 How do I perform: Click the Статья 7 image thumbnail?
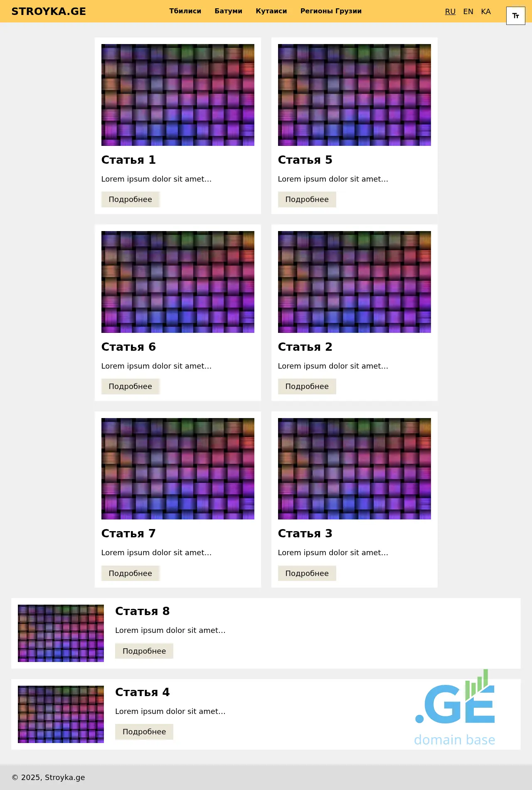click(177, 469)
